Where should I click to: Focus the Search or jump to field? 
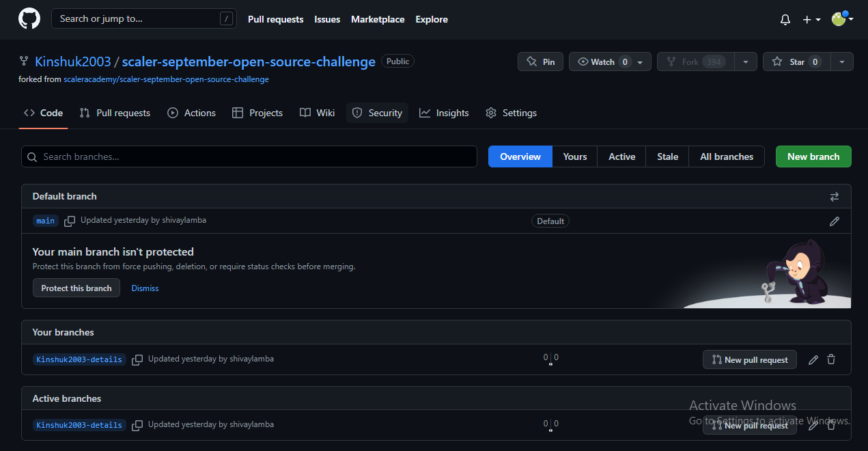[144, 18]
